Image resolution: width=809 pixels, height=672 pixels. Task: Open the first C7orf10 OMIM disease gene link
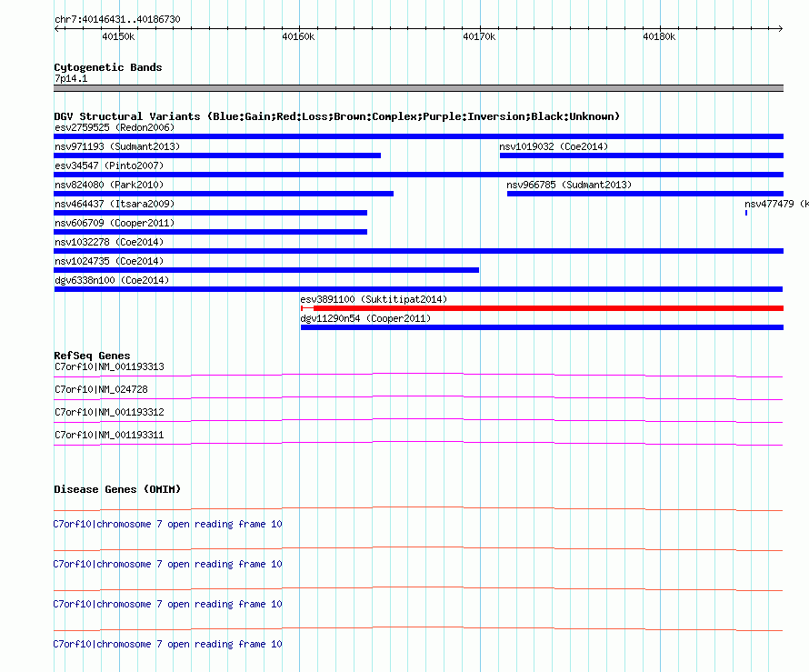pyautogui.click(x=167, y=525)
